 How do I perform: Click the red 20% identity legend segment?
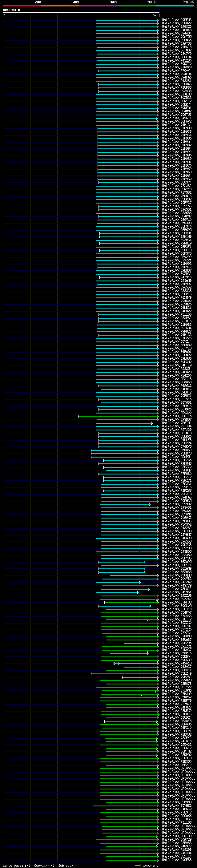click(22, 6)
